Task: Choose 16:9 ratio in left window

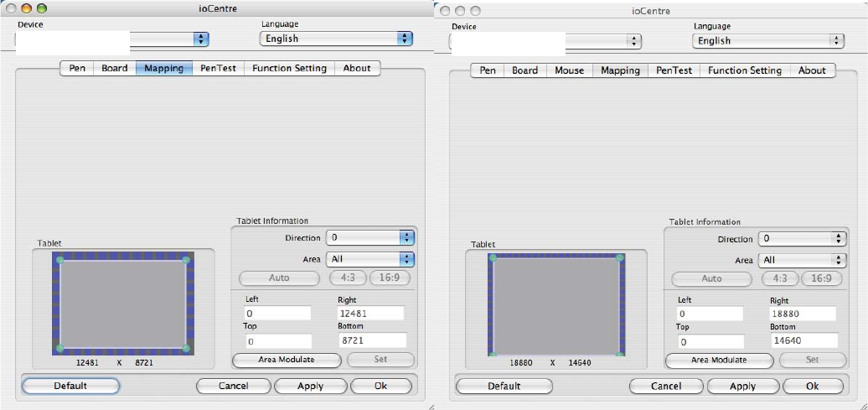Action: tap(390, 278)
